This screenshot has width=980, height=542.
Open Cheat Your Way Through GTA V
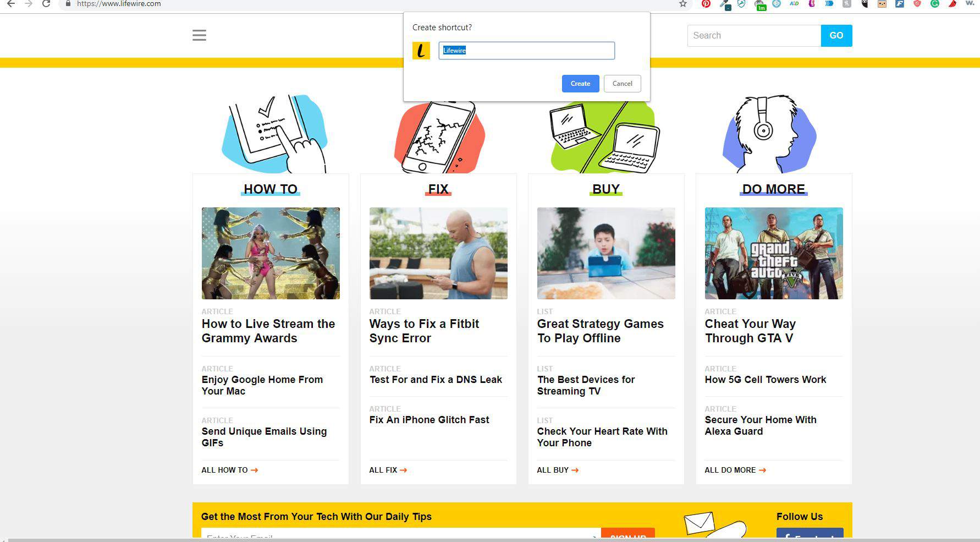click(750, 331)
